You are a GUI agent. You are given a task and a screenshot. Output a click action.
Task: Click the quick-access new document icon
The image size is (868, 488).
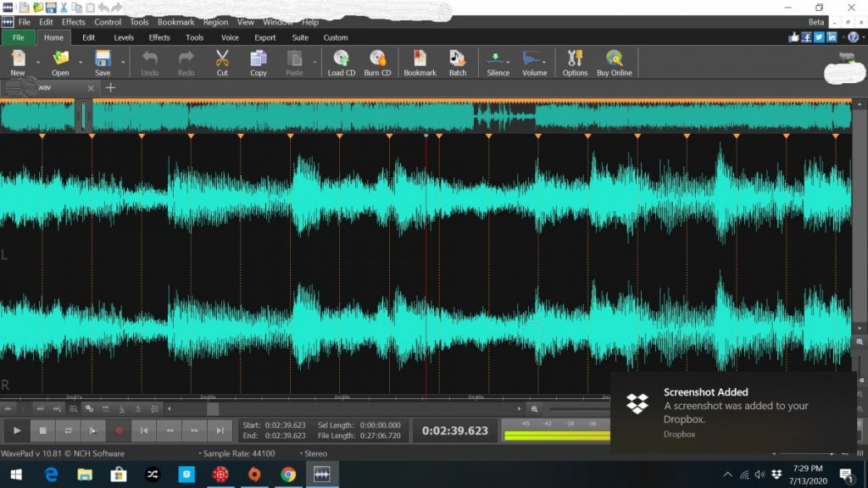coord(25,8)
